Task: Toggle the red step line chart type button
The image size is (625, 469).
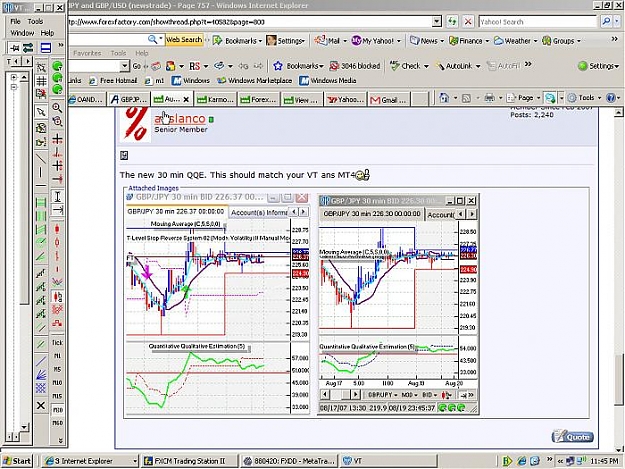Action: (x=57, y=323)
